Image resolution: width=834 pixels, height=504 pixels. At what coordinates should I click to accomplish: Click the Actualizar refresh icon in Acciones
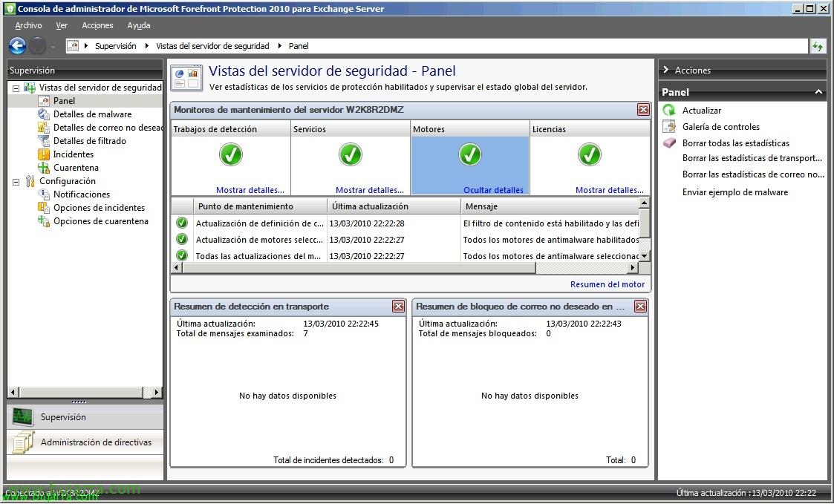tap(671, 110)
